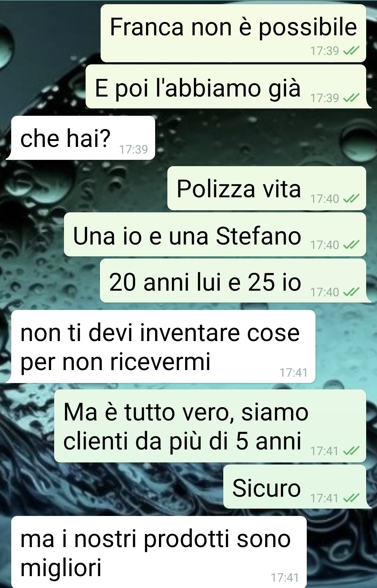Tap the 17:39 timestamp on 'che hai?'

coord(133,150)
